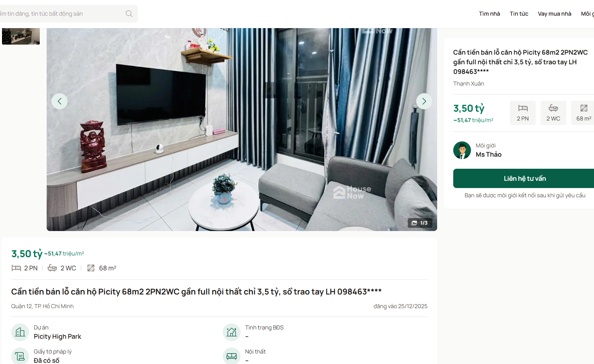The image size is (594, 364).
Task: Click the sofa icon next to Nội thất
Action: 232,356
